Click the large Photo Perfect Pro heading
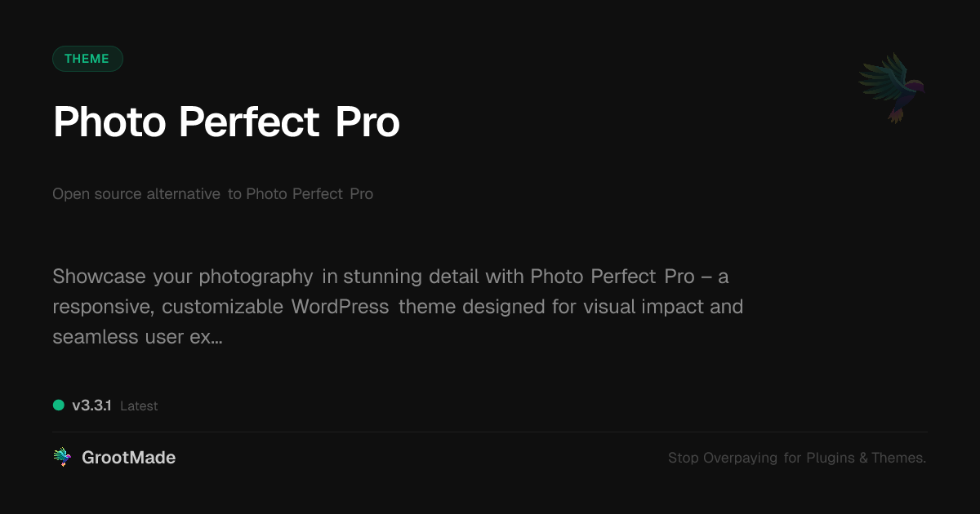980x514 pixels. [226, 122]
